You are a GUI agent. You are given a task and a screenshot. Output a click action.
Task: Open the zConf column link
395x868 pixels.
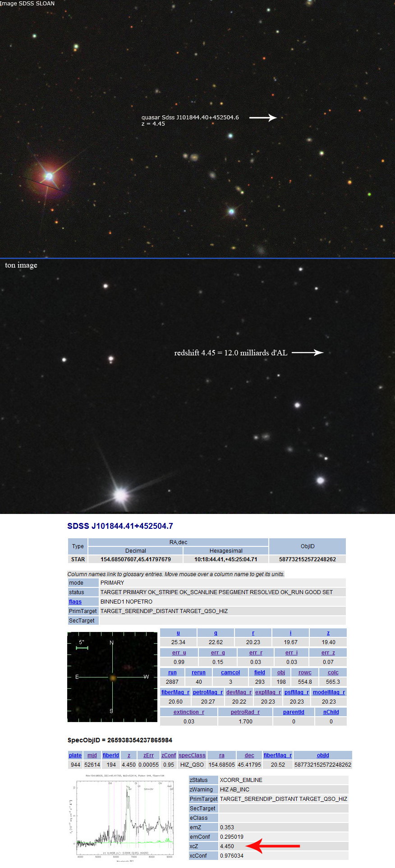pyautogui.click(x=169, y=755)
